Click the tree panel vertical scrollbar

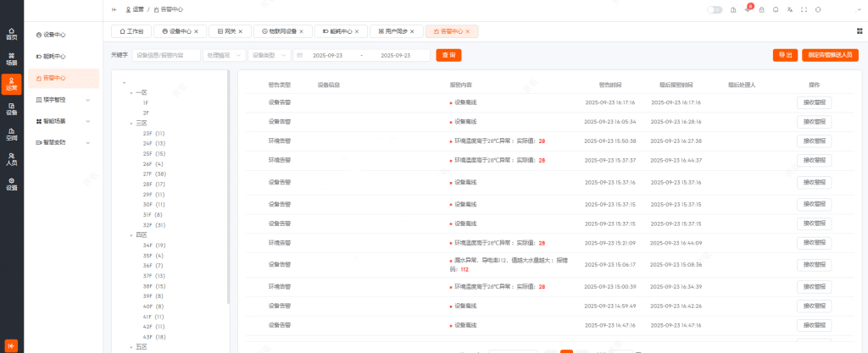click(229, 187)
